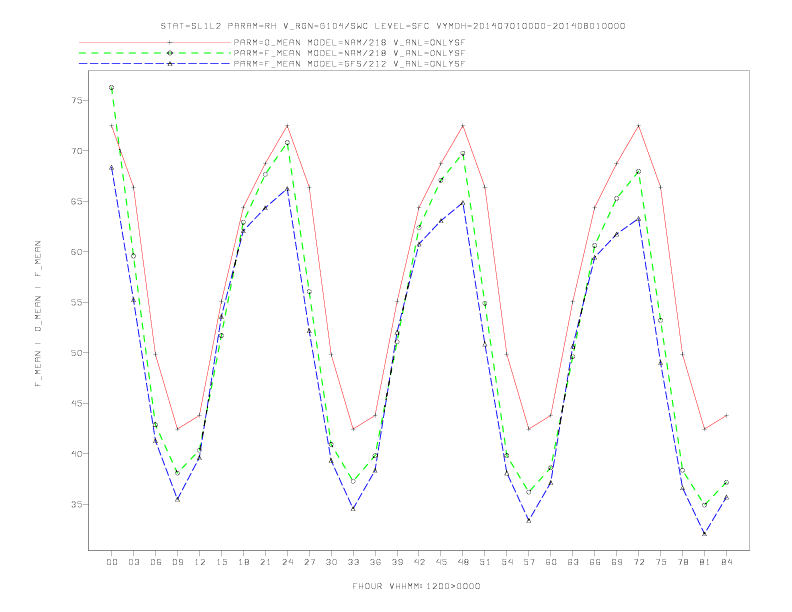Click the x-axis tick label 51
The image size is (792, 612).
pos(485,562)
